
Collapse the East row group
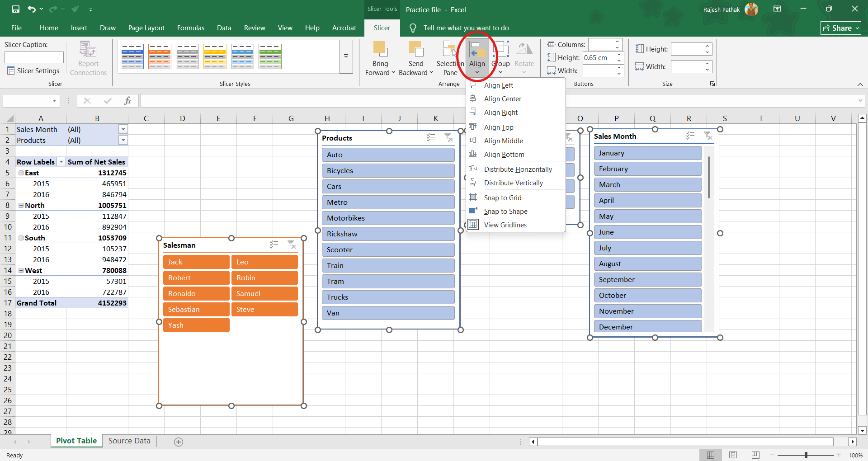(21, 173)
